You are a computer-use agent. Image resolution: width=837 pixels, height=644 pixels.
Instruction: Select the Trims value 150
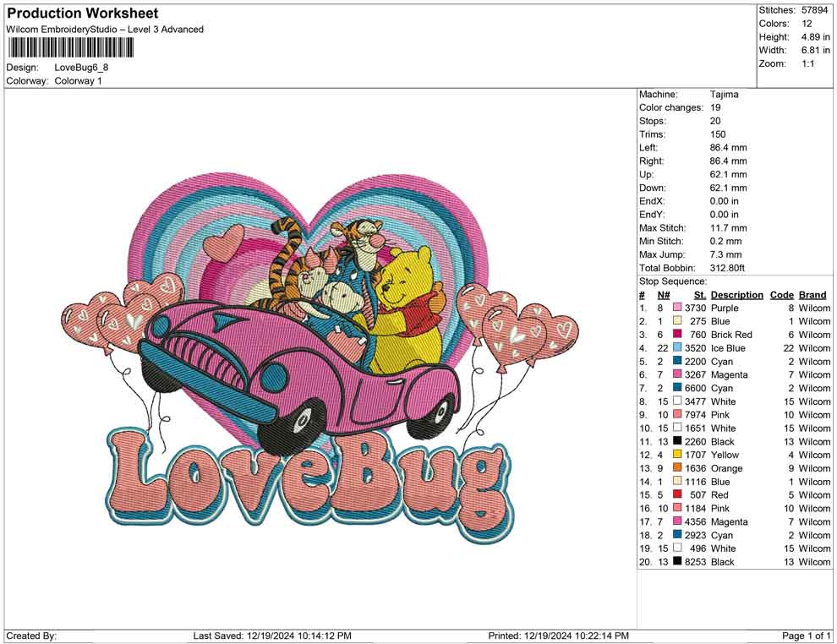tap(718, 134)
